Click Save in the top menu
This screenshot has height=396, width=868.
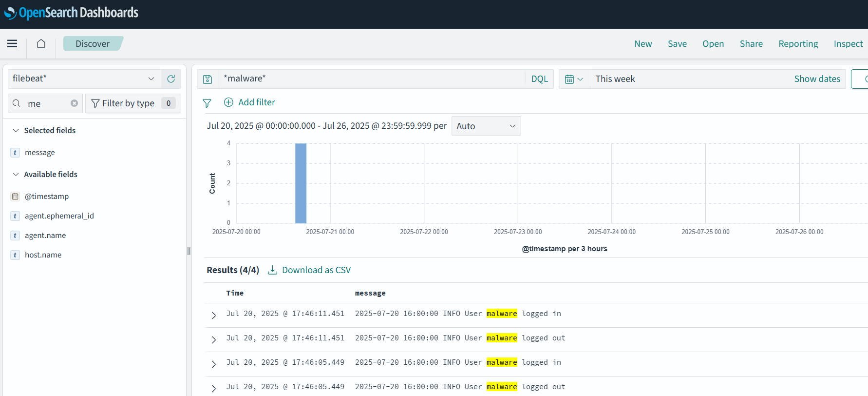677,44
